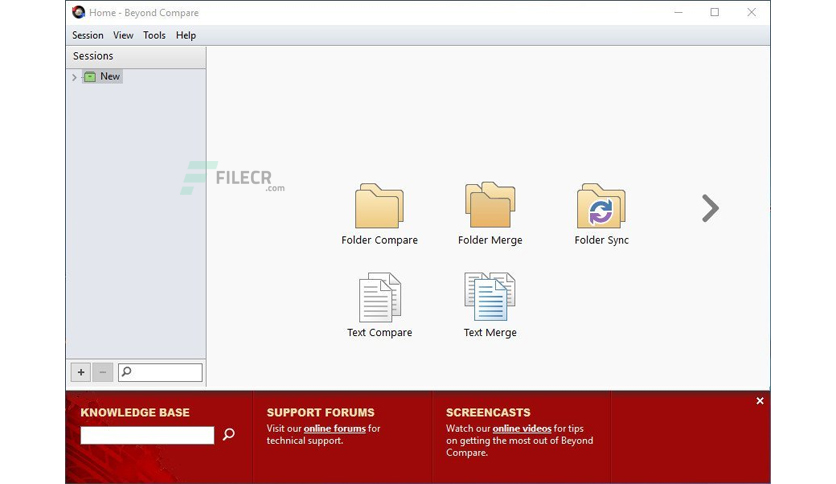Open the Folder Compare session icon
The width and height of the screenshot is (836, 484).
coord(379,207)
